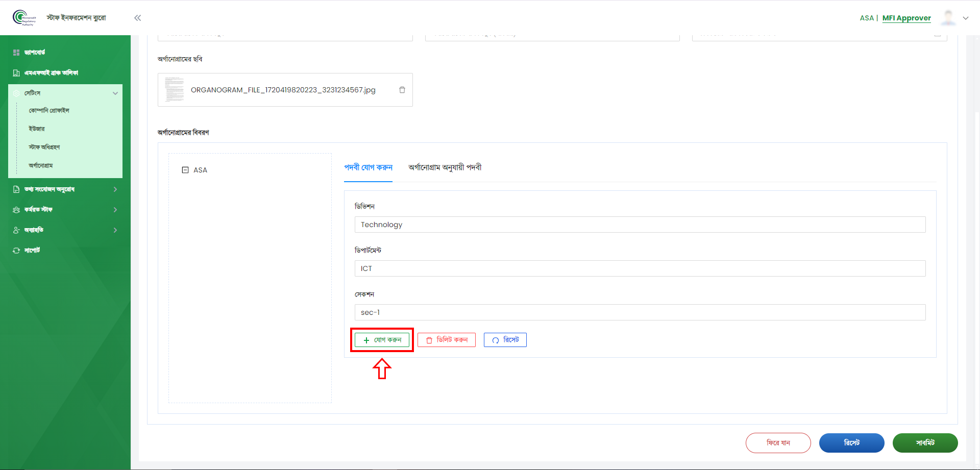
Task: Click the refresh icon beside সাপোর্ট
Action: click(x=16, y=251)
